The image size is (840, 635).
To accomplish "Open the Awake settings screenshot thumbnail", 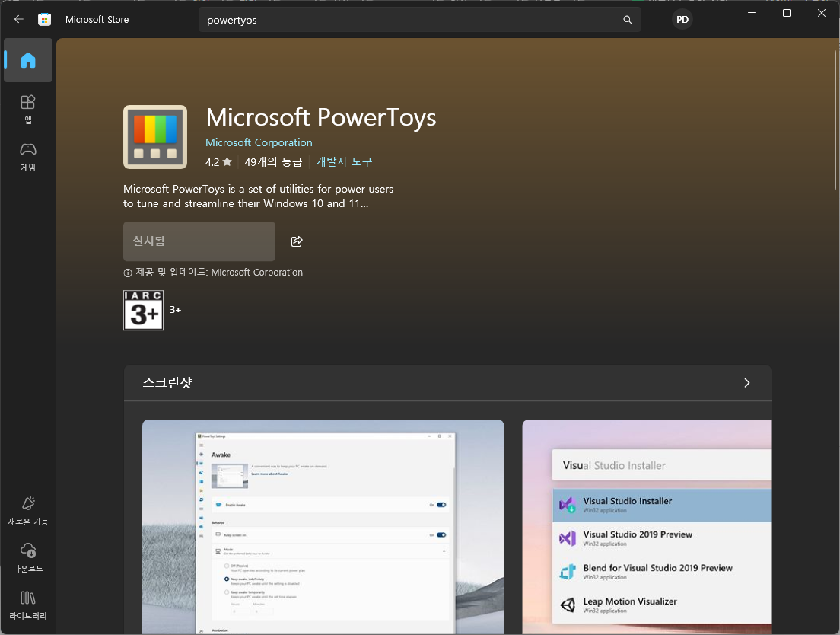I will click(323, 527).
